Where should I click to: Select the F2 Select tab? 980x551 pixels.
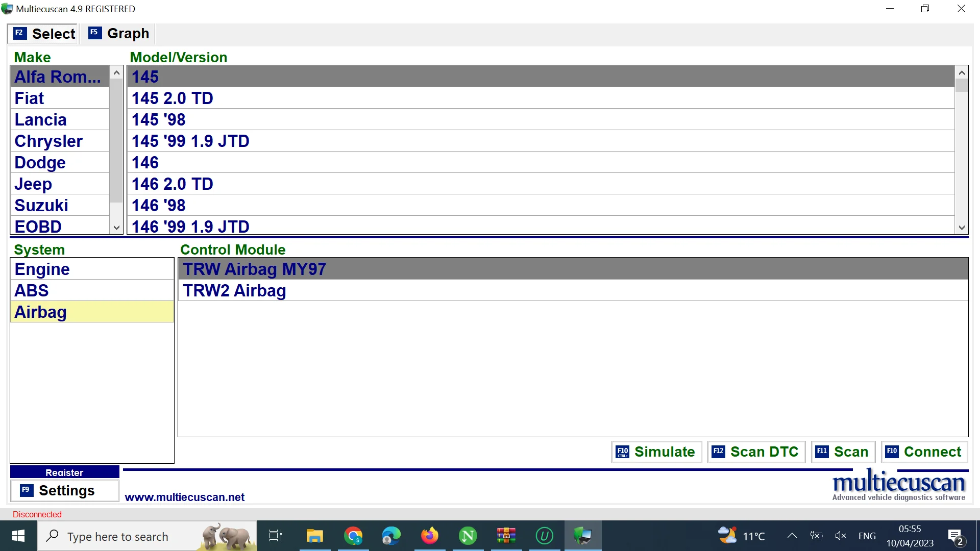pyautogui.click(x=44, y=33)
